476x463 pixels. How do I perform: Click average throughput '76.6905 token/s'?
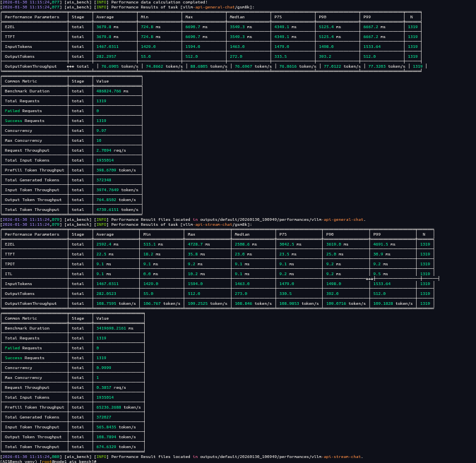pyautogui.click(x=119, y=66)
